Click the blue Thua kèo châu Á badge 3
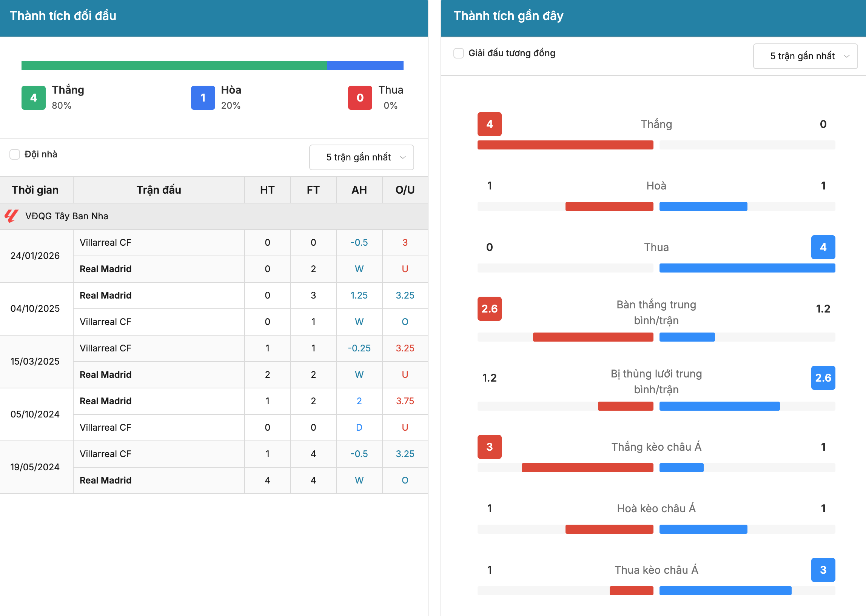This screenshot has width=866, height=616. tap(823, 570)
